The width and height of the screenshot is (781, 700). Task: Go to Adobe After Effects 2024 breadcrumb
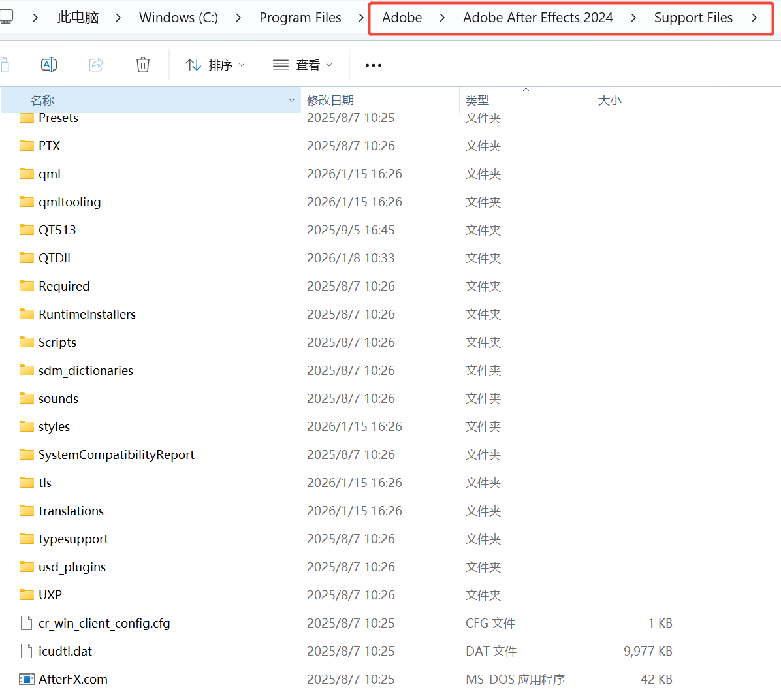click(x=537, y=18)
